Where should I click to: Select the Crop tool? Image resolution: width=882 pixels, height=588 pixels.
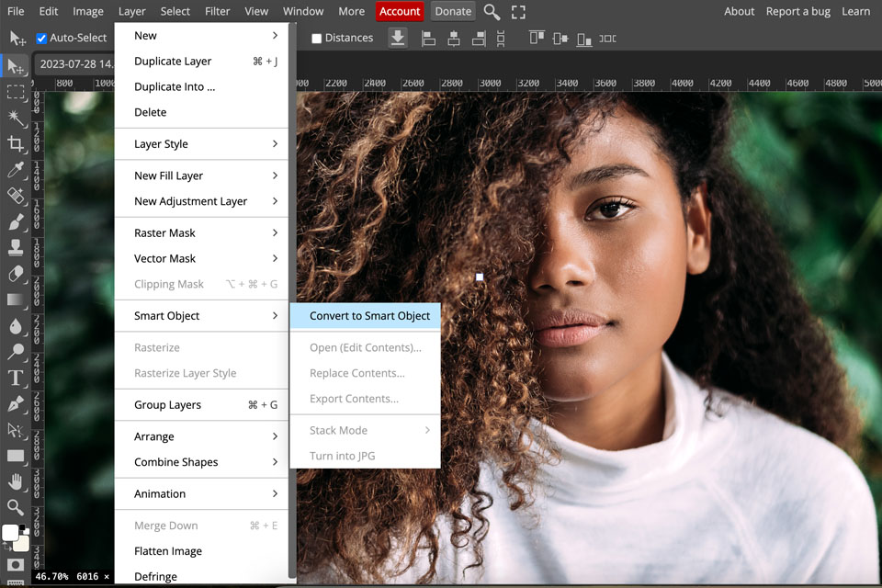click(16, 143)
